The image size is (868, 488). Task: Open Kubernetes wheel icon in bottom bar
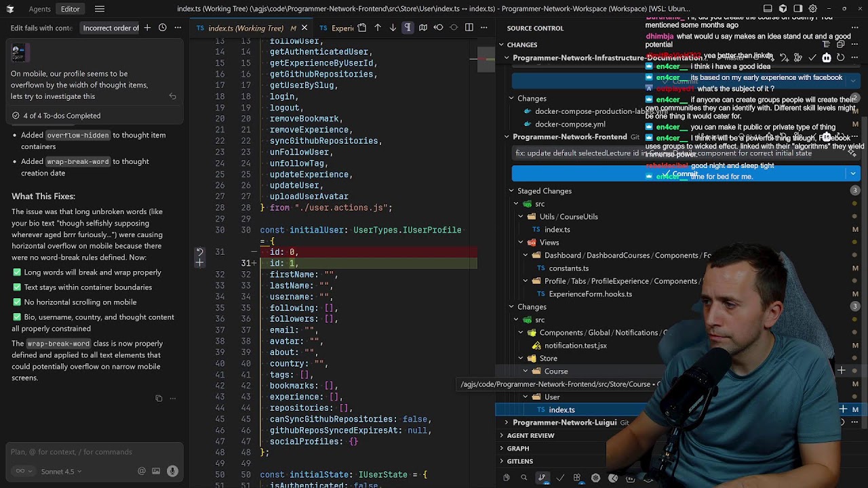pos(595,478)
